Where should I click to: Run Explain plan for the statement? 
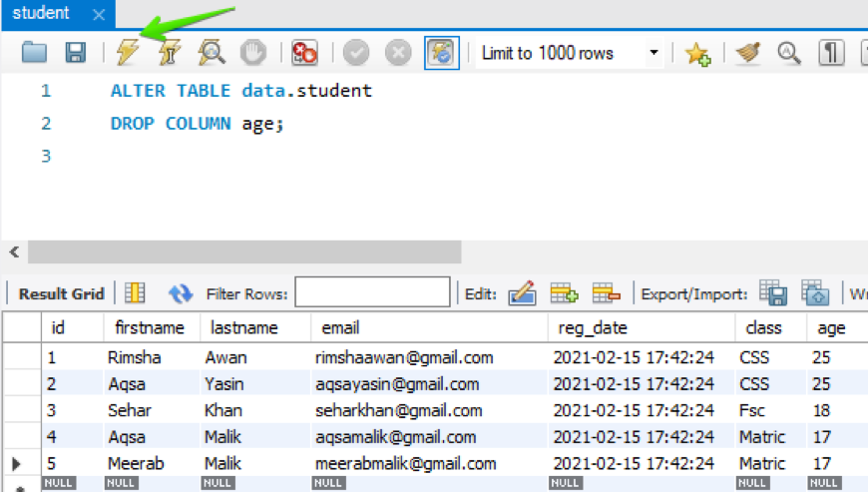[211, 53]
